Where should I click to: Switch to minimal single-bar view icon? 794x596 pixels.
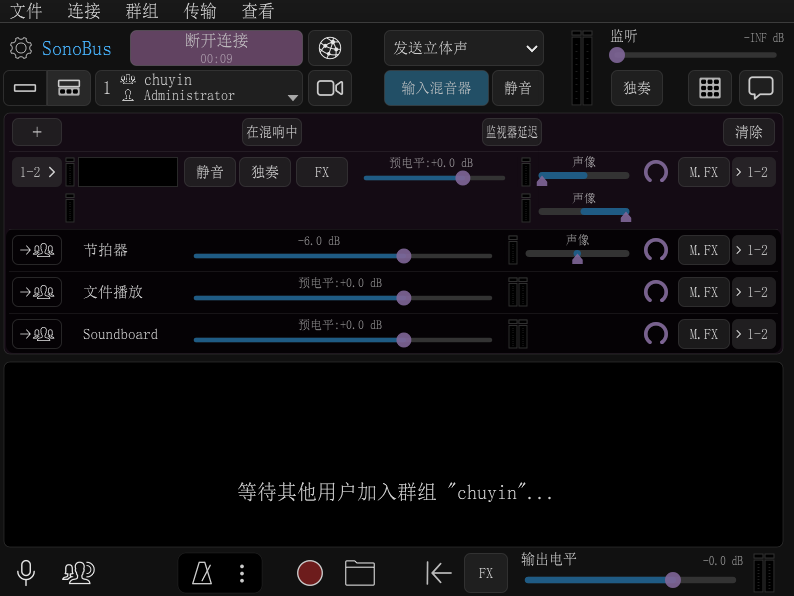click(x=25, y=88)
